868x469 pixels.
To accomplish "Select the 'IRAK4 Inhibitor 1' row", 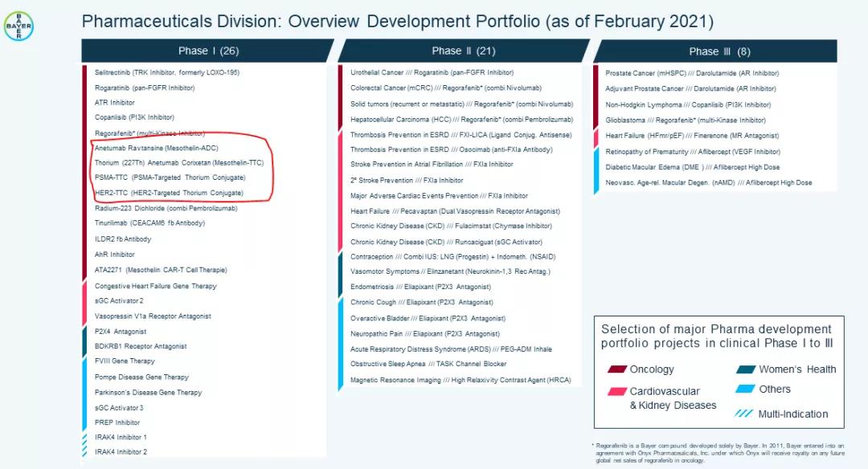I will click(x=120, y=437).
